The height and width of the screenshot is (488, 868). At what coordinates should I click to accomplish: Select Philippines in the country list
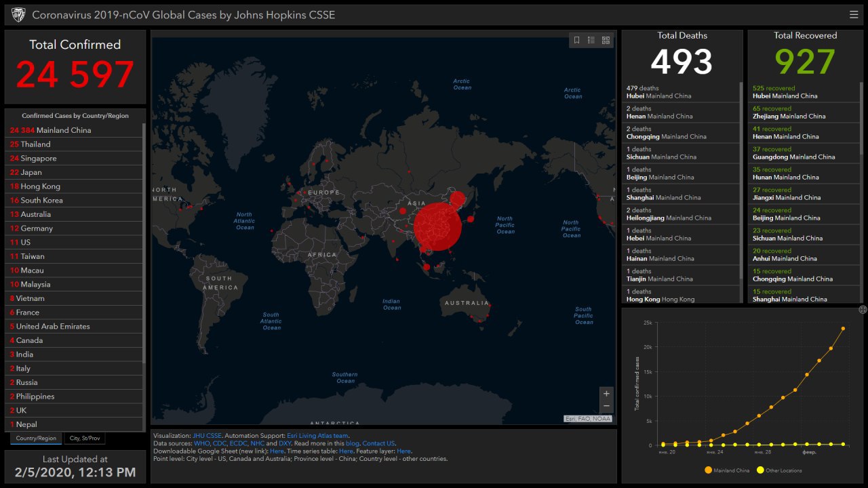pos(75,396)
